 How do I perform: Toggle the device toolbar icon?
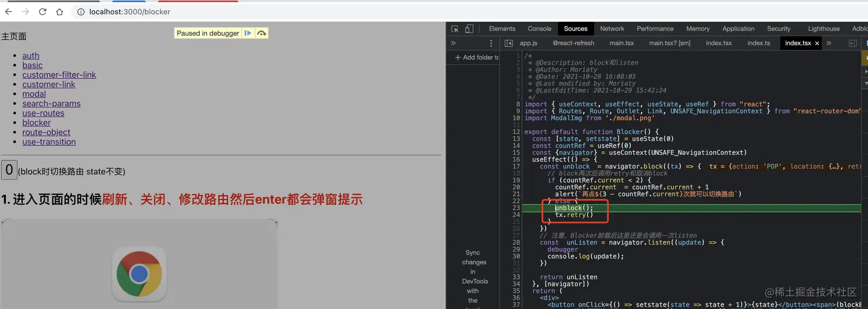469,29
